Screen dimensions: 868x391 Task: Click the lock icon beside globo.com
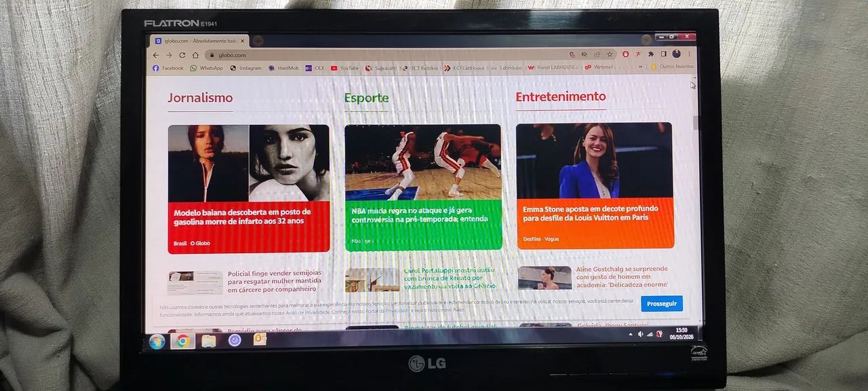(212, 55)
